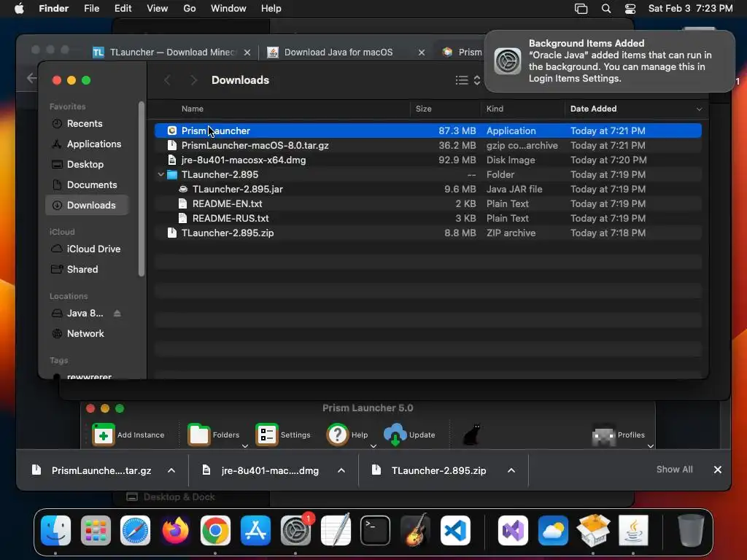
Task: Launch Safari from the Dock
Action: [135, 530]
